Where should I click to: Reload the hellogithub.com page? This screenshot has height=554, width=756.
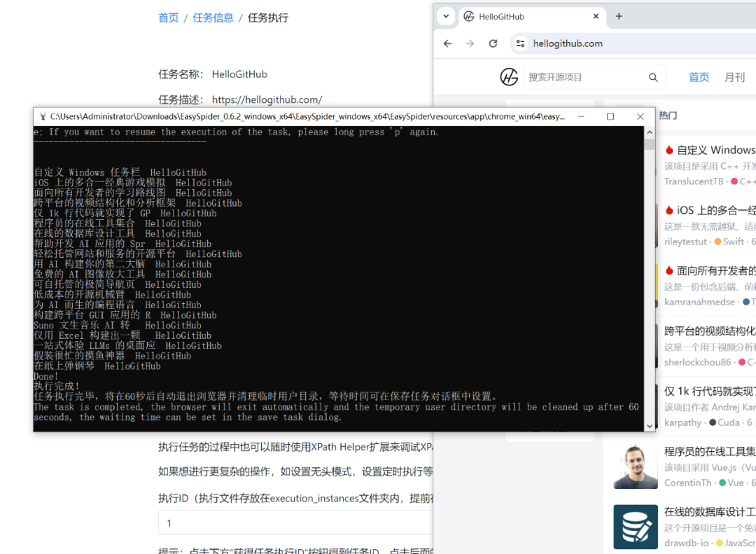(493, 43)
